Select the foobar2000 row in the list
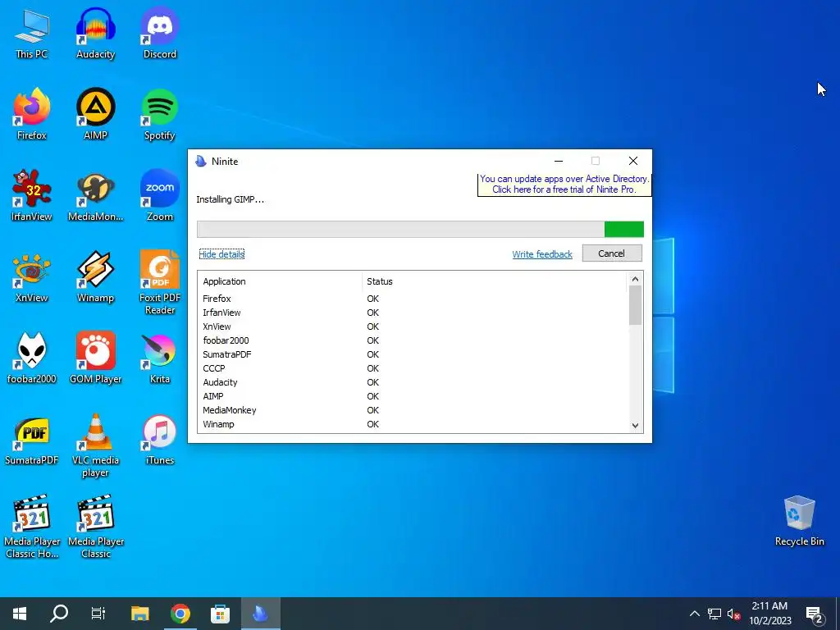840x630 pixels. tap(413, 340)
